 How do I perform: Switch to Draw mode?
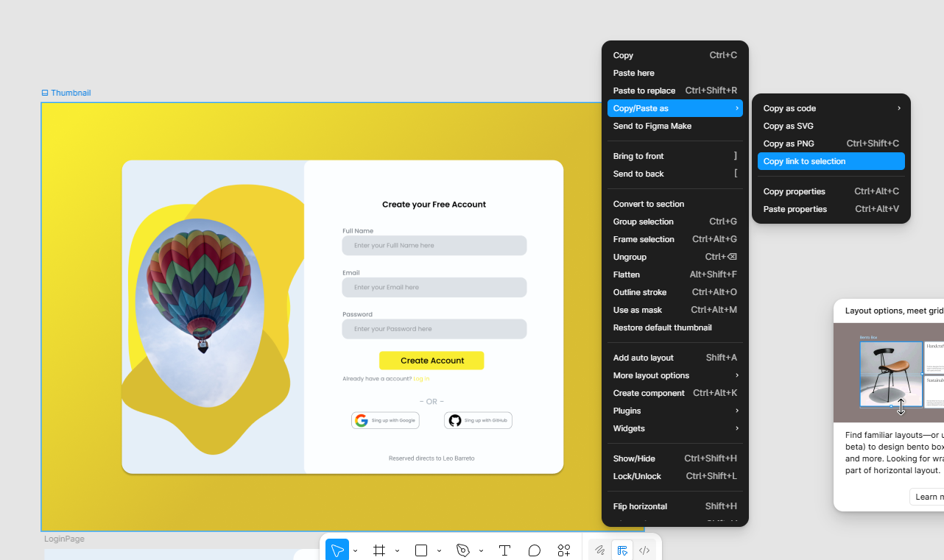(600, 550)
